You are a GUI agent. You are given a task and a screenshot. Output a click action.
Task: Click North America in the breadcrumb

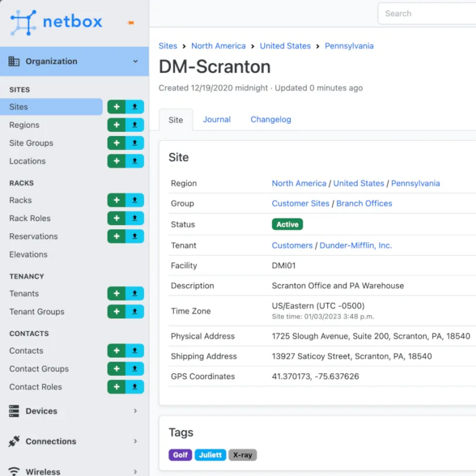pyautogui.click(x=218, y=46)
